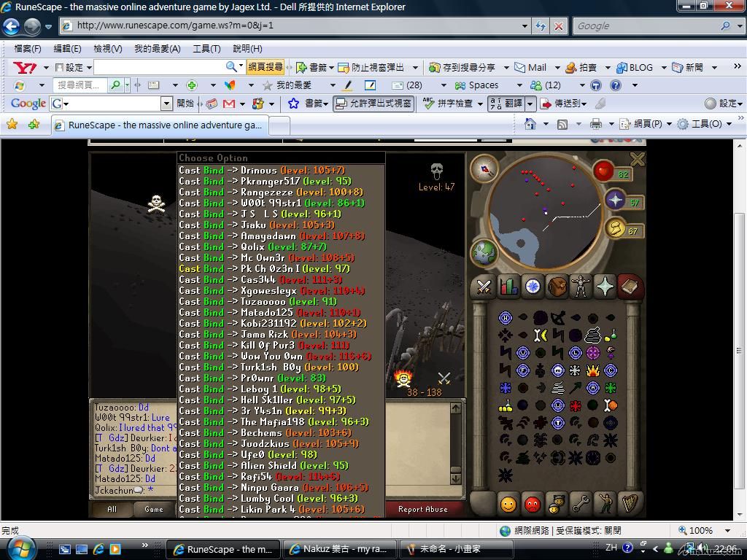747x560 pixels.
Task: Expand the 網頁(P) dropdown menu
Action: point(669,124)
